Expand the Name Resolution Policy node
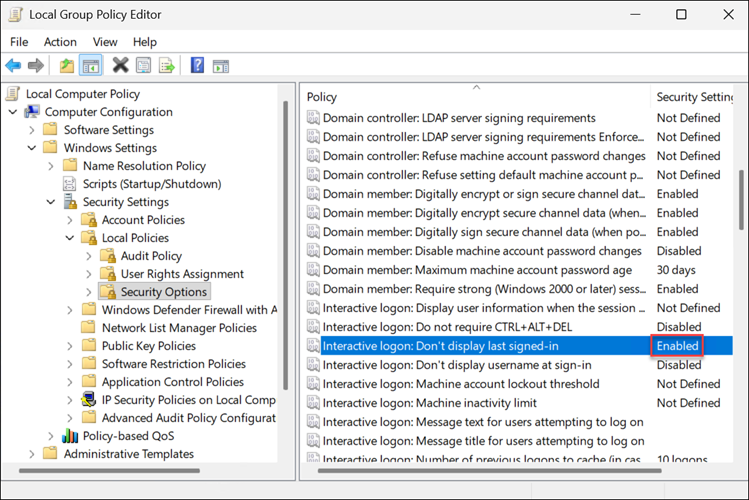 (x=51, y=166)
